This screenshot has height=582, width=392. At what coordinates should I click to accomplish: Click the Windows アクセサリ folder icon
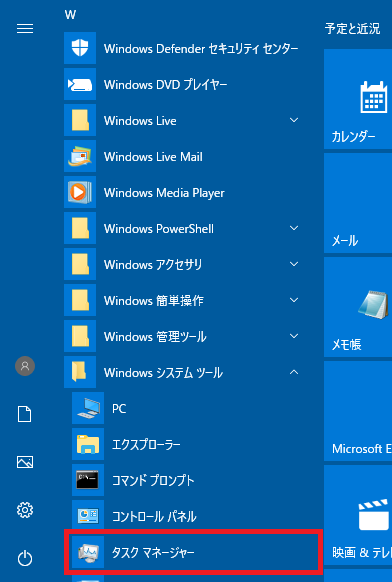point(80,264)
